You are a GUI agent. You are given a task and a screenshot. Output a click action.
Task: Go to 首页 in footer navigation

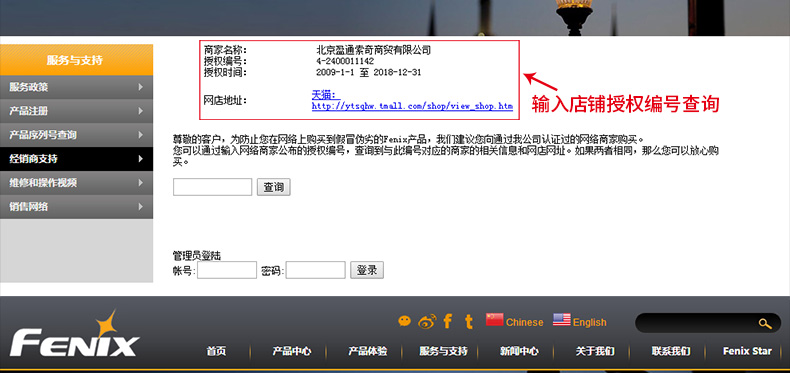(216, 351)
